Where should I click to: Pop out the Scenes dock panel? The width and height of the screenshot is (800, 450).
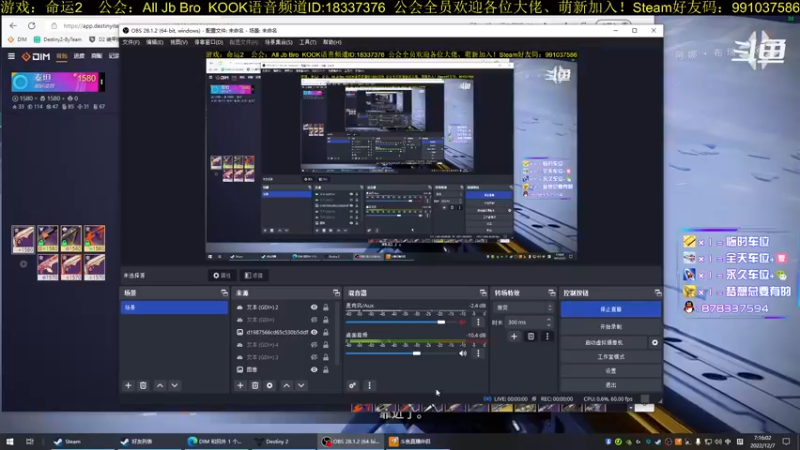[x=224, y=293]
